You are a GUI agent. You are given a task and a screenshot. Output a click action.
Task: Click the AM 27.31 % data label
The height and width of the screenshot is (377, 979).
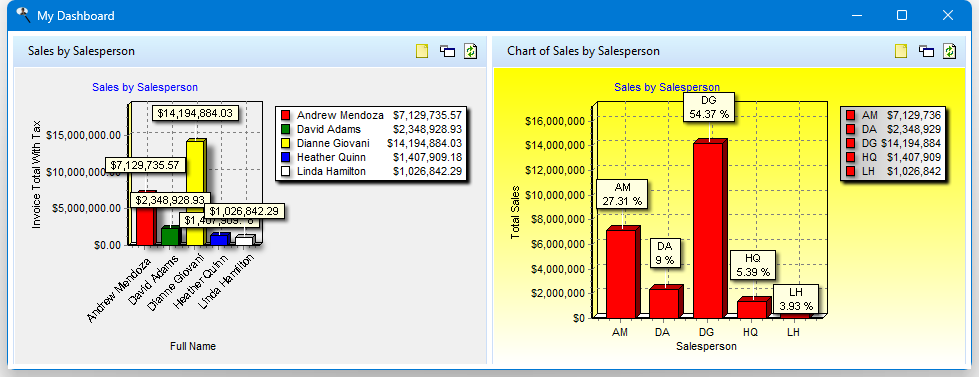(x=622, y=194)
